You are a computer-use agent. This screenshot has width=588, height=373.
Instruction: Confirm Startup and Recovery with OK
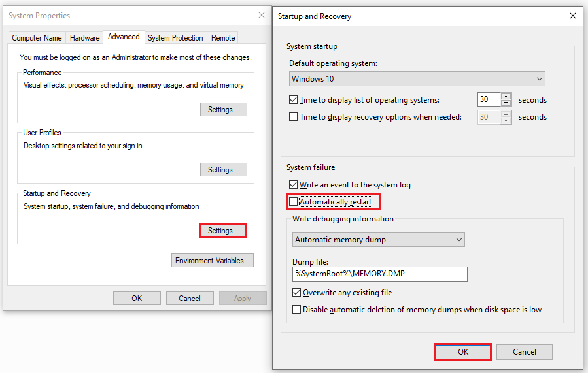point(463,352)
